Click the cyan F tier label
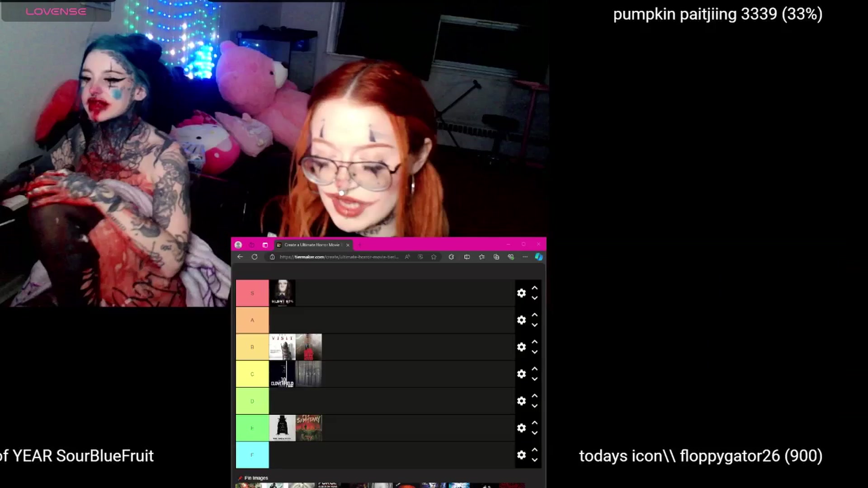 tap(252, 455)
